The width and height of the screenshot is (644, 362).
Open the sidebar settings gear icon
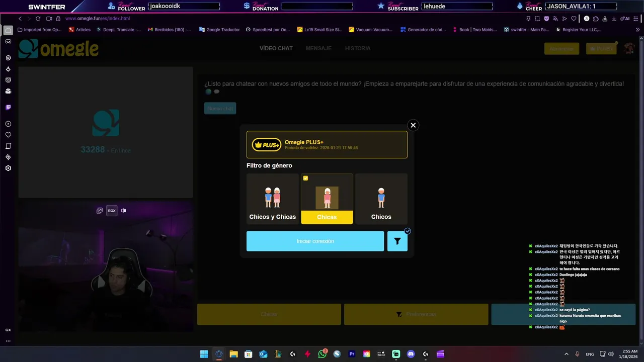coord(8,168)
